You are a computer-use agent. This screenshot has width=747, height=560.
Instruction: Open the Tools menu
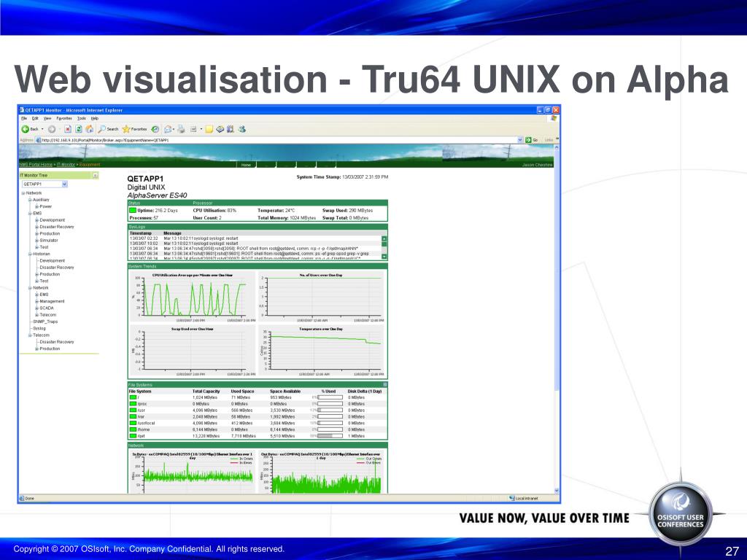[82, 118]
